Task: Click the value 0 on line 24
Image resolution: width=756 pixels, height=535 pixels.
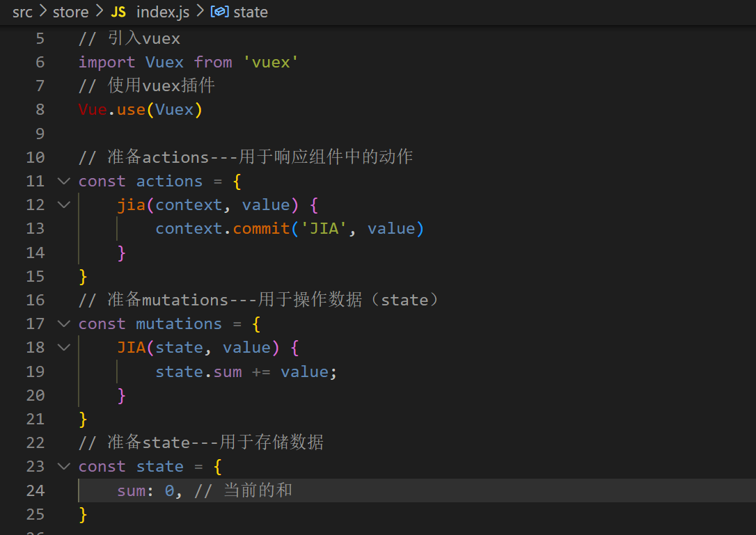Action: 169,490
